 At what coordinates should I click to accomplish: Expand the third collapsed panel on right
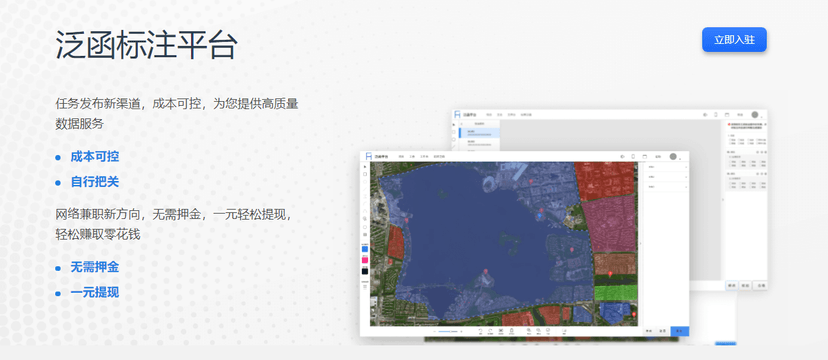666,187
